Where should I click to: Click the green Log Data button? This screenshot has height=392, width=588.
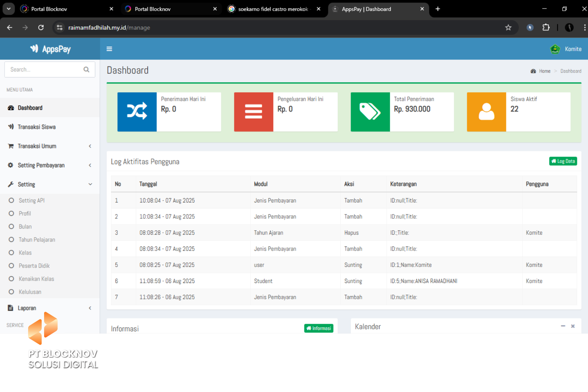coord(563,161)
